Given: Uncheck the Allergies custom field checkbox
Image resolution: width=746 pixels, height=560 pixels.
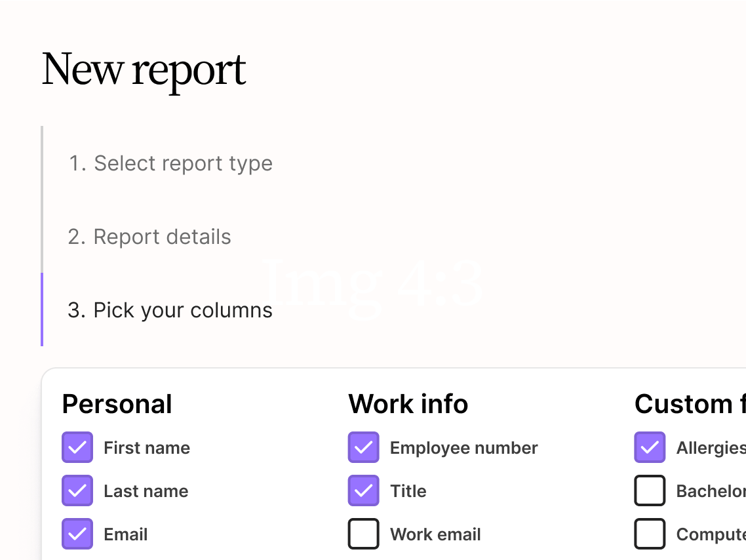Looking at the screenshot, I should [x=650, y=448].
